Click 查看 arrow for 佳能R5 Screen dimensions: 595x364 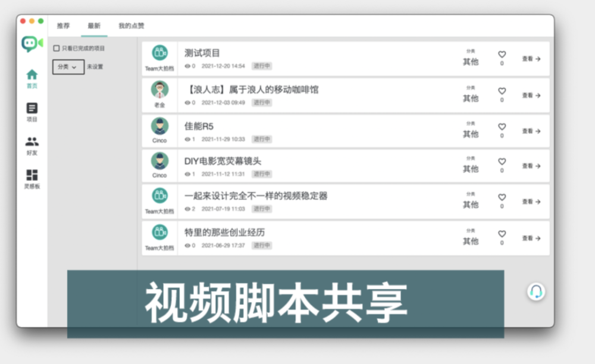pos(531,131)
